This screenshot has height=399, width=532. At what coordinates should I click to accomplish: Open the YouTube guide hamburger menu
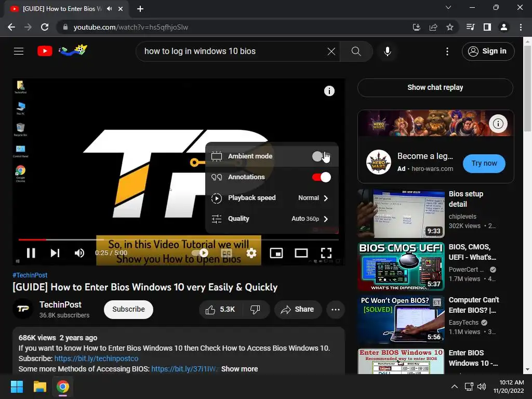19,51
